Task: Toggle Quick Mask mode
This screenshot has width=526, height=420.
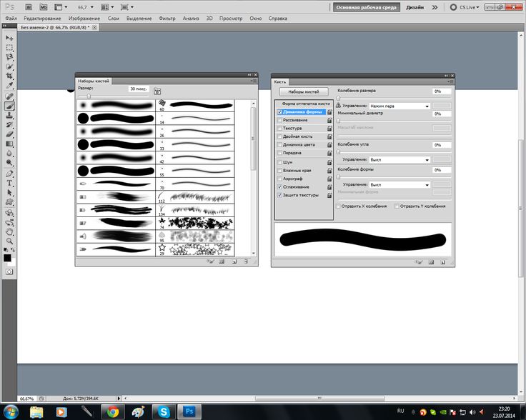Action: 9,272
